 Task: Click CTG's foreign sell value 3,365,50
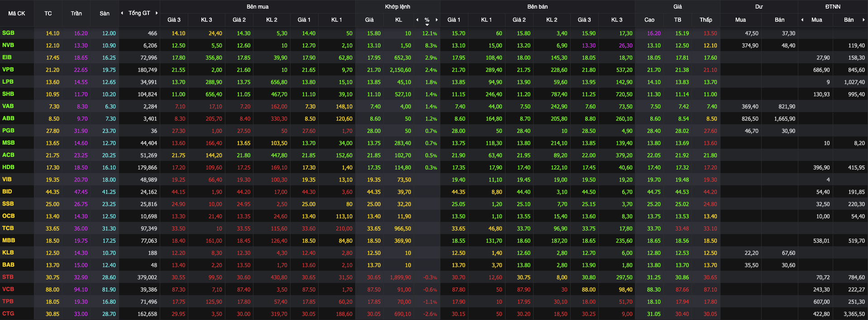click(x=854, y=314)
